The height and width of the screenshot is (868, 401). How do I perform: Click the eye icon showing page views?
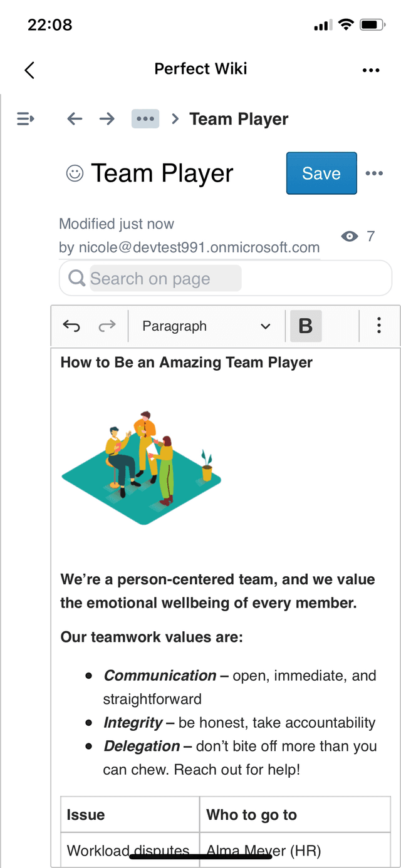(x=350, y=236)
